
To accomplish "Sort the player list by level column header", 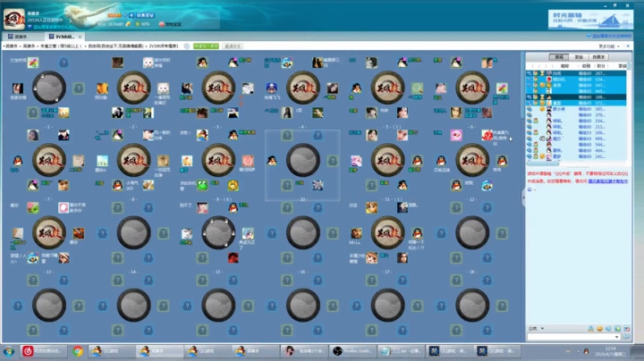I will pos(586,65).
